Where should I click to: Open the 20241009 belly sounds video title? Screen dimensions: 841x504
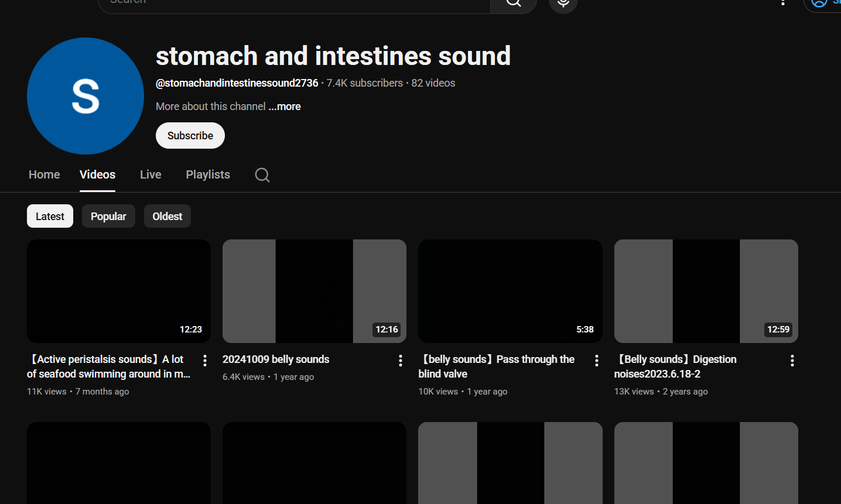276,359
